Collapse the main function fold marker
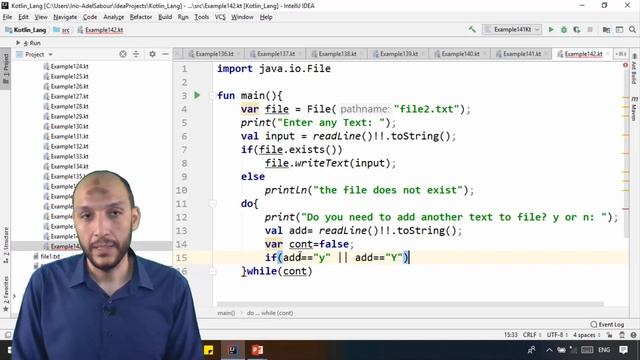This screenshot has height=360, width=640. pos(212,96)
